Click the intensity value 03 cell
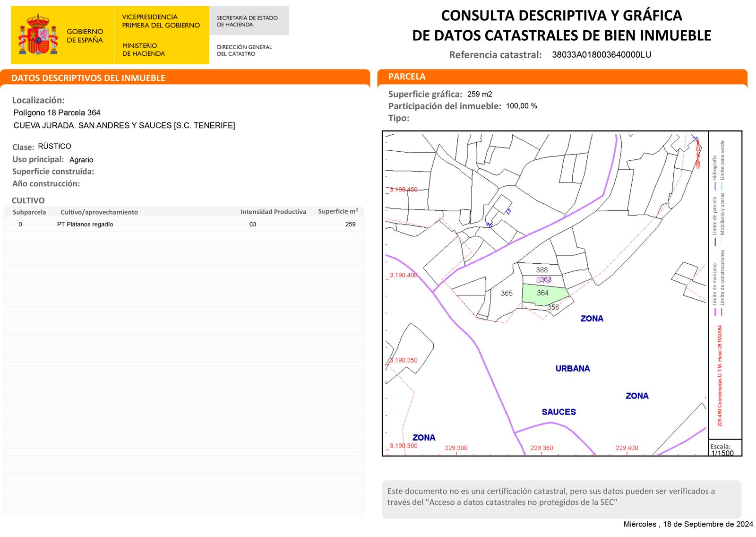756x537 pixels. pyautogui.click(x=253, y=225)
